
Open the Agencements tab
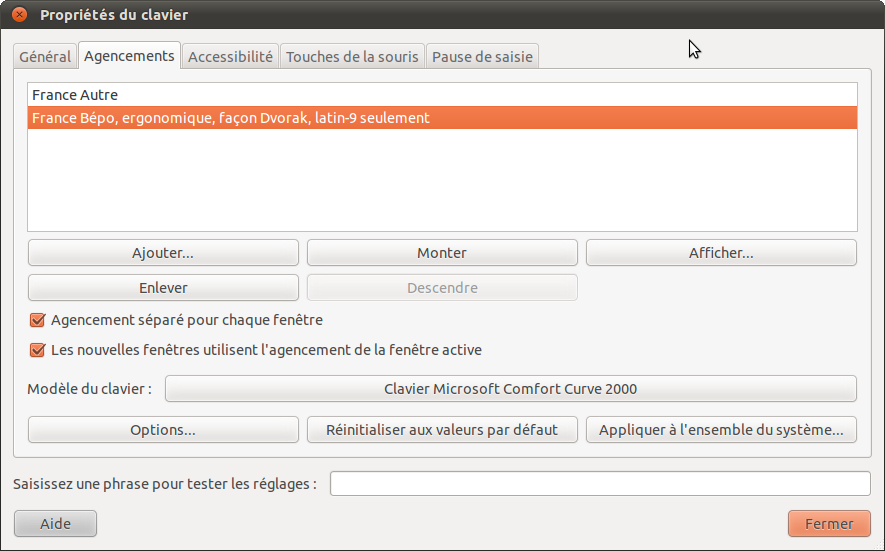[129, 56]
